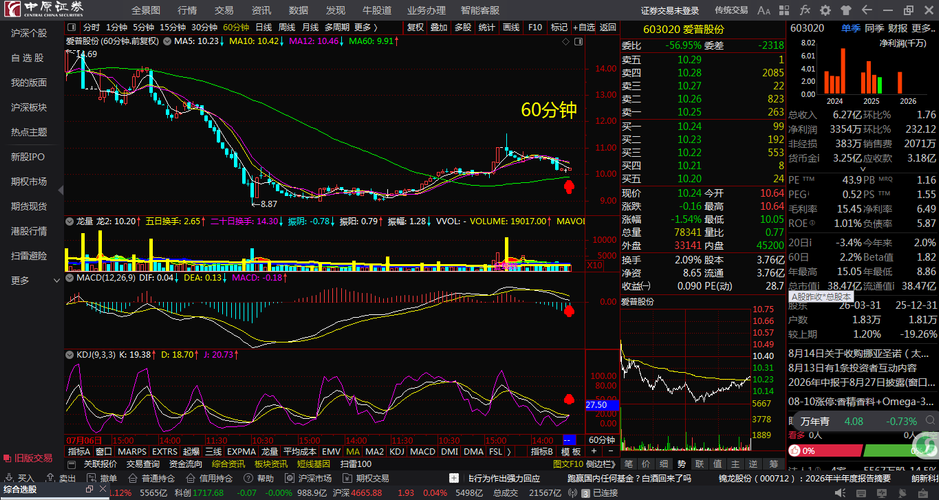Open the 龙量 volume indicator header dropdown
This screenshot has width=939, height=500.
coord(69,222)
